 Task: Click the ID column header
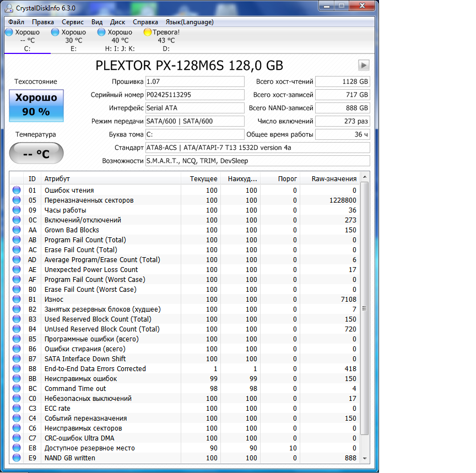point(32,179)
